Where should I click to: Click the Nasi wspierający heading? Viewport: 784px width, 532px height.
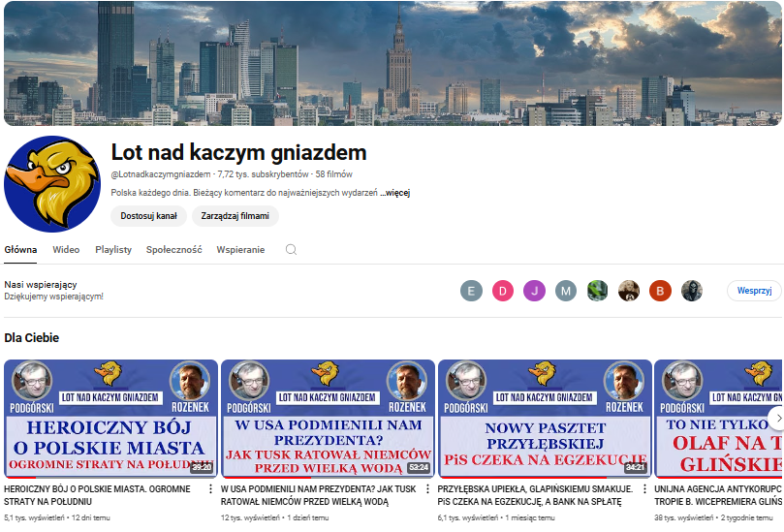click(x=41, y=285)
